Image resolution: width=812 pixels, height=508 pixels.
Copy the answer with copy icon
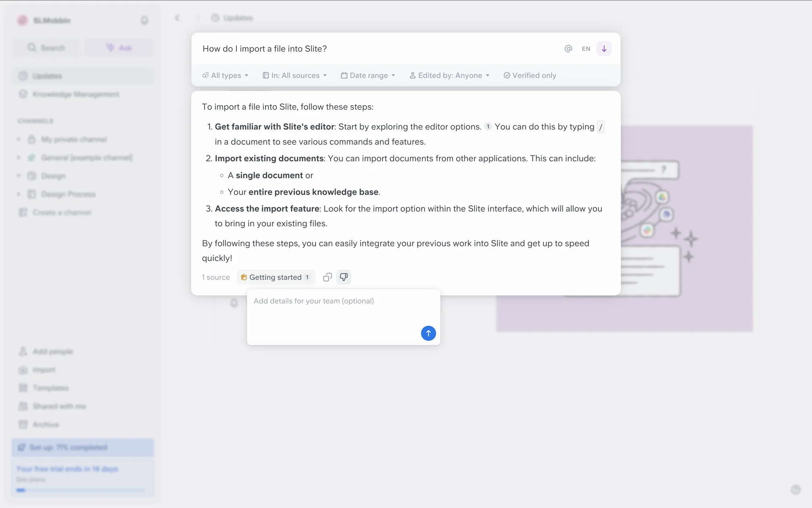coord(327,277)
